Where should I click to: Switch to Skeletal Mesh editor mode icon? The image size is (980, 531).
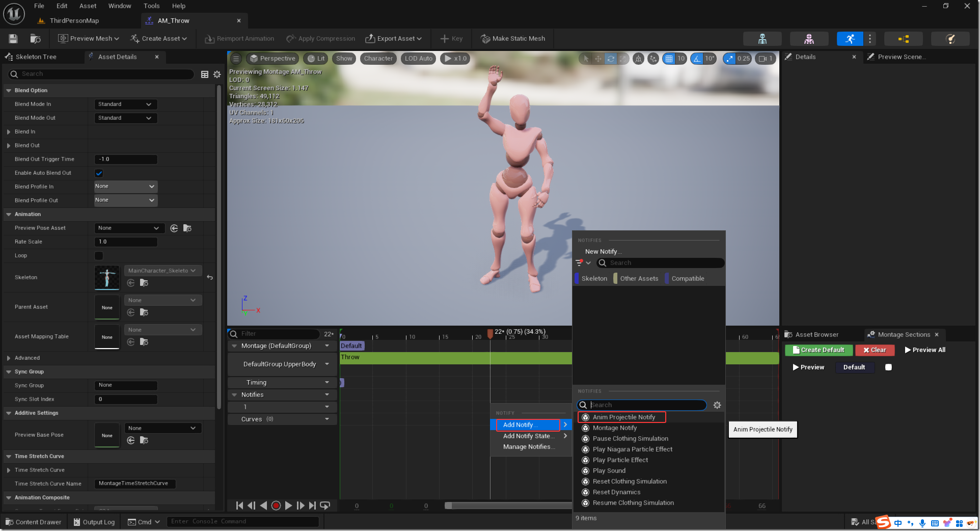(809, 39)
